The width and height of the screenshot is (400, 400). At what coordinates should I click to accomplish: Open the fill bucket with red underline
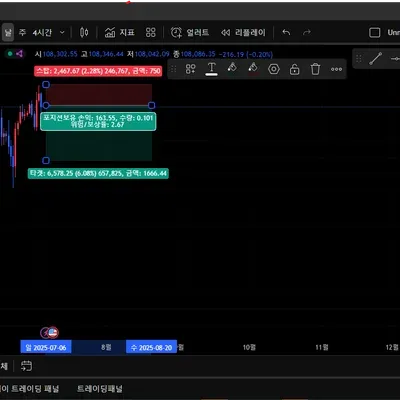coord(253,68)
